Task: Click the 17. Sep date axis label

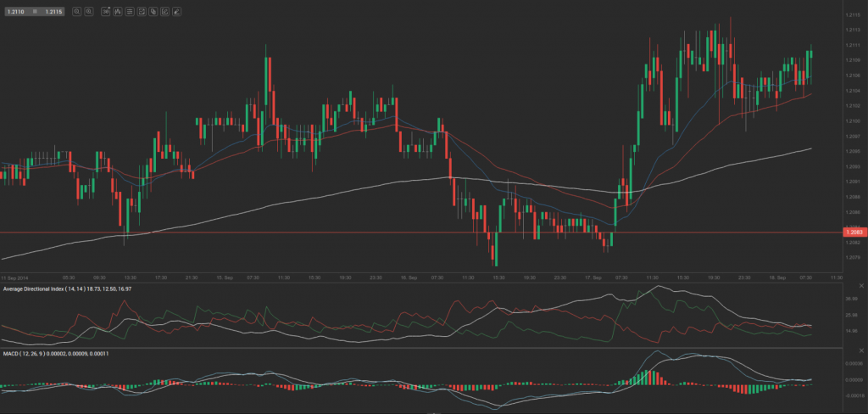Action: point(593,277)
